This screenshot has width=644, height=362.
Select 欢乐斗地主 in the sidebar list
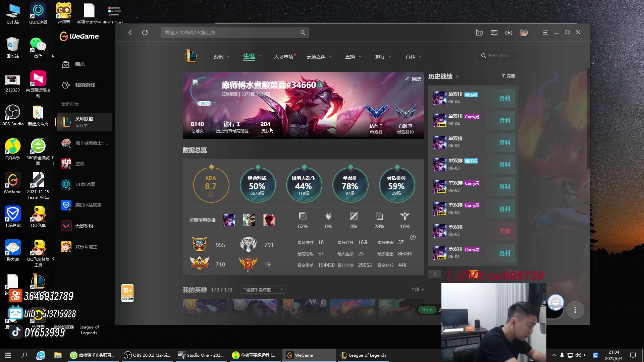pyautogui.click(x=85, y=247)
